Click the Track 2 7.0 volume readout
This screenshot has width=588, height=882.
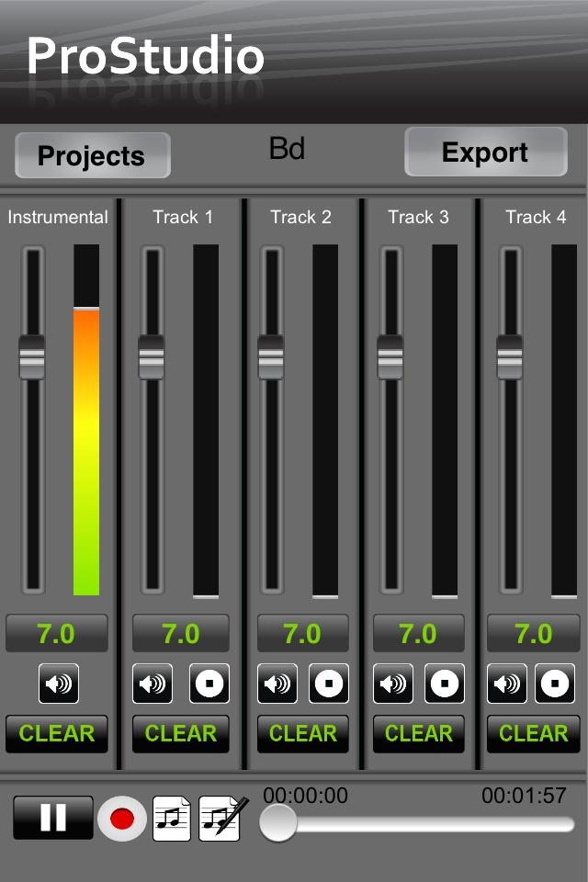302,633
